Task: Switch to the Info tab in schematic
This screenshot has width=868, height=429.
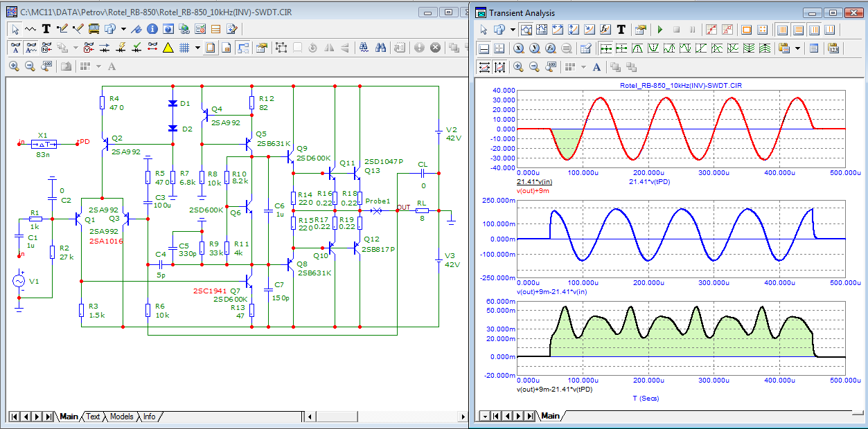Action: [149, 417]
